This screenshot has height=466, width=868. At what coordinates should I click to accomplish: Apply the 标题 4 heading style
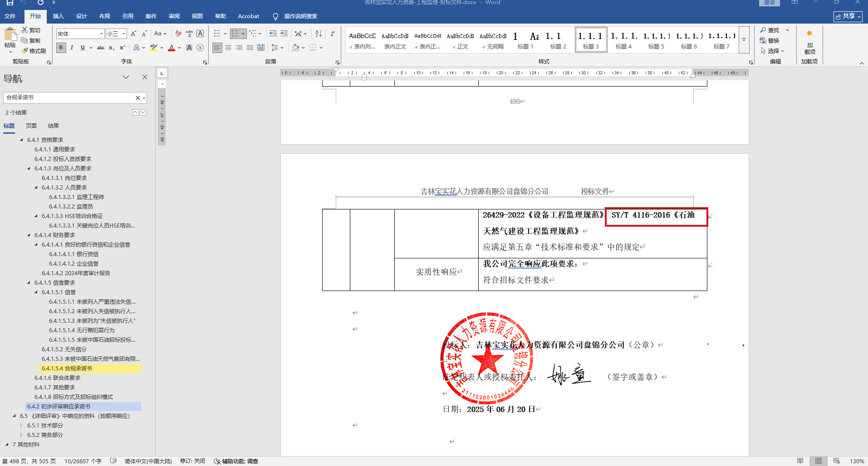click(x=623, y=39)
